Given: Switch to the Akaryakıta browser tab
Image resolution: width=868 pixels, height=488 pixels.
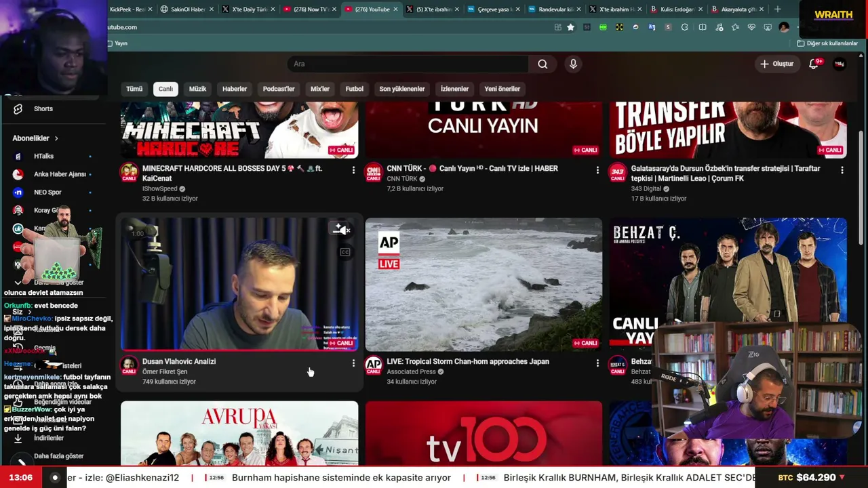Looking at the screenshot, I should 736,9.
